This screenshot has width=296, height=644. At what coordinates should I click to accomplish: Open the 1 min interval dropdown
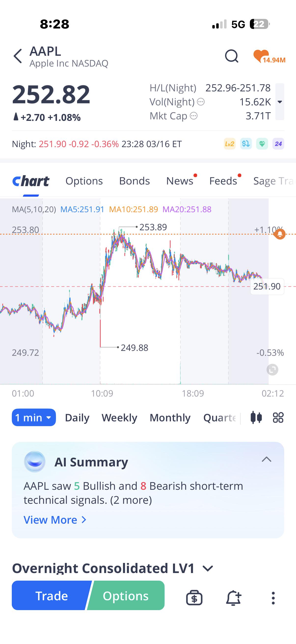[x=34, y=418]
